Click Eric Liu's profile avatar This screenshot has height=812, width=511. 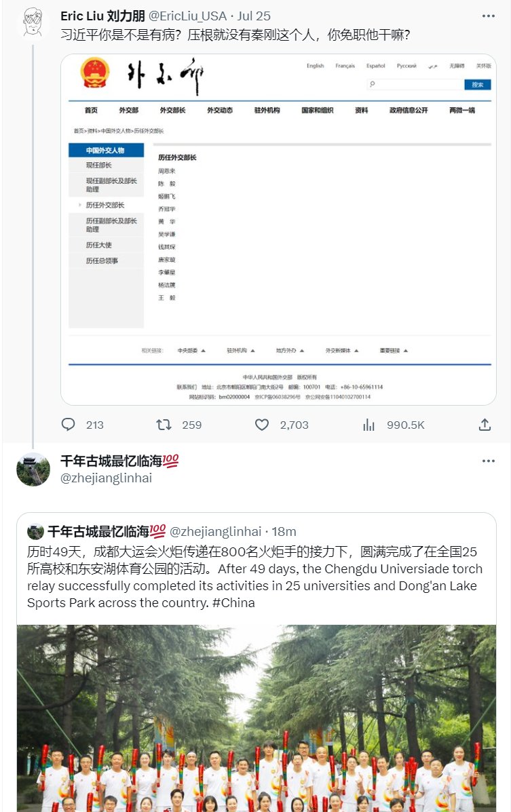pos(33,22)
